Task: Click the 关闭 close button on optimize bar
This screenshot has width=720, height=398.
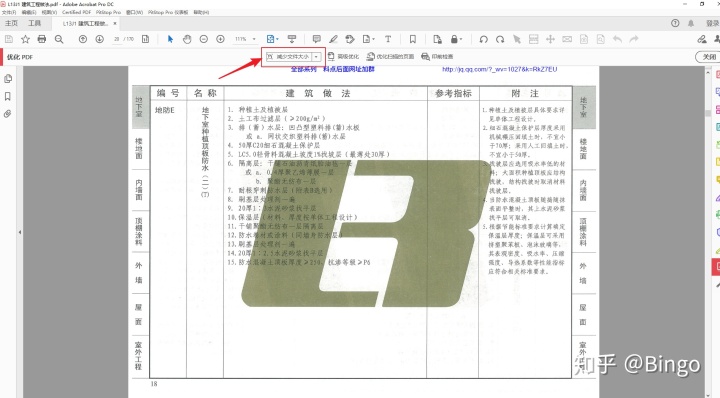Action: [708, 56]
